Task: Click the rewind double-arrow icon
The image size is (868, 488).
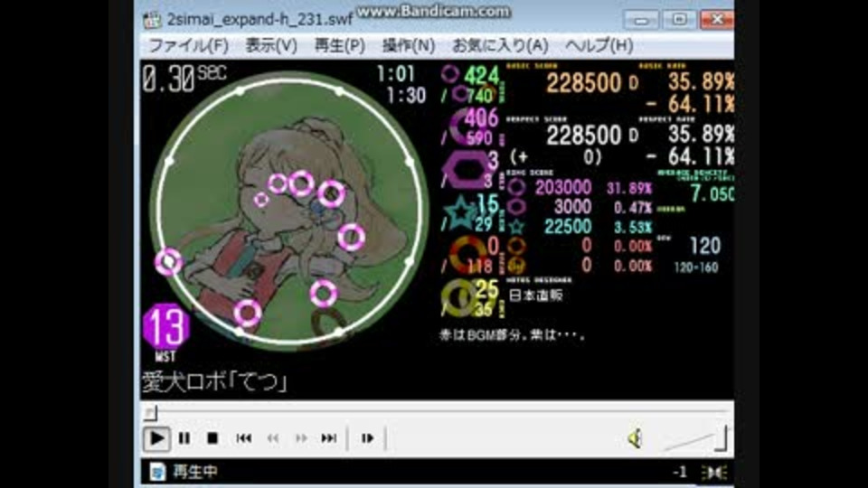Action: [273, 438]
